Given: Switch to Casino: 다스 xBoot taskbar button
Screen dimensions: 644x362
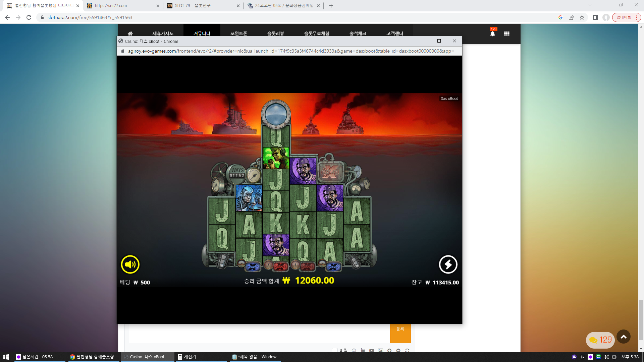Looking at the screenshot, I should coord(148,357).
